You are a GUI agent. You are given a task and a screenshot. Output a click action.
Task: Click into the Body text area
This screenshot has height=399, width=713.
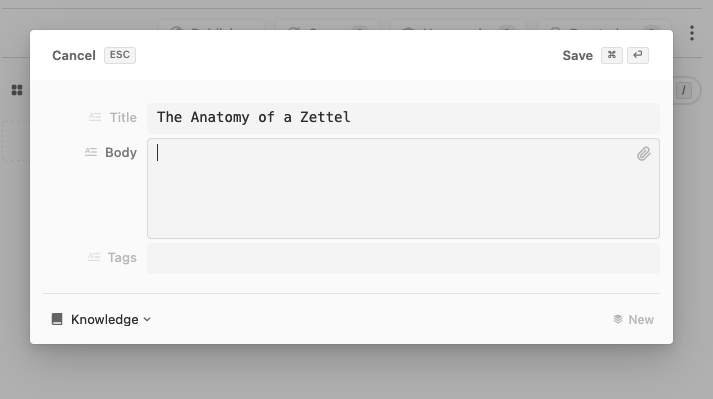[x=403, y=188]
